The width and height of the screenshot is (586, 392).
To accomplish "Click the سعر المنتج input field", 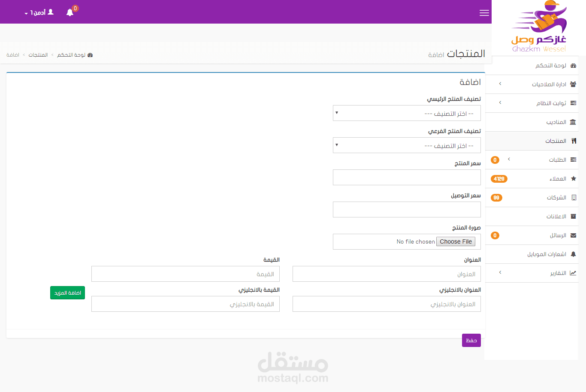I will point(407,178).
